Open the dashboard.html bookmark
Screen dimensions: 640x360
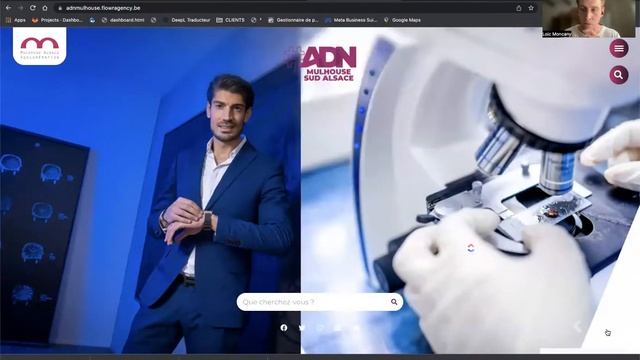[x=123, y=20]
